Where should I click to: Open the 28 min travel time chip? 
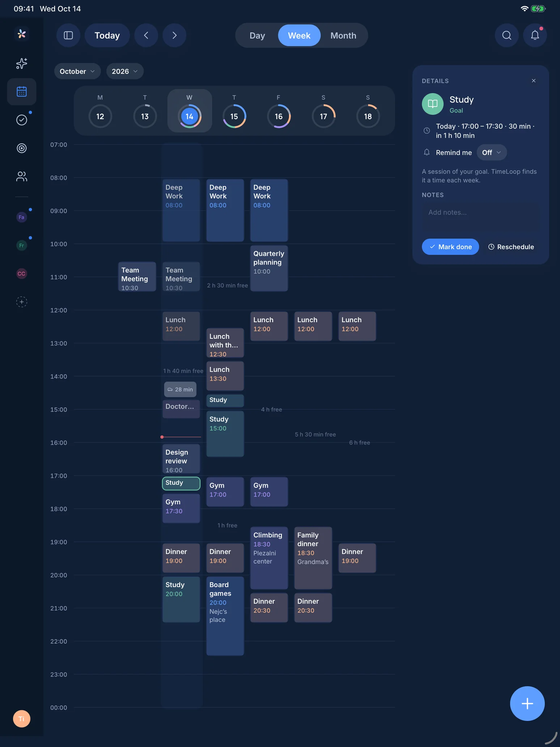180,389
